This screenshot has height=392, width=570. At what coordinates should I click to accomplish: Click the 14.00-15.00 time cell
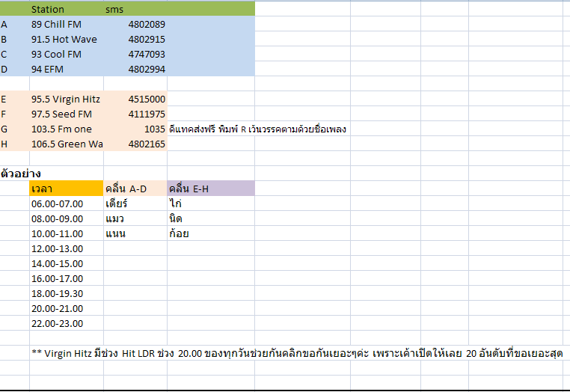67,263
